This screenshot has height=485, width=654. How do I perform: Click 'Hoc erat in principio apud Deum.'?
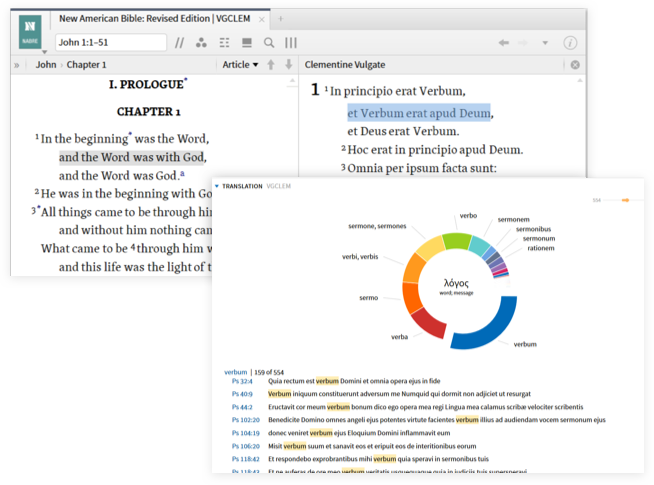435,150
